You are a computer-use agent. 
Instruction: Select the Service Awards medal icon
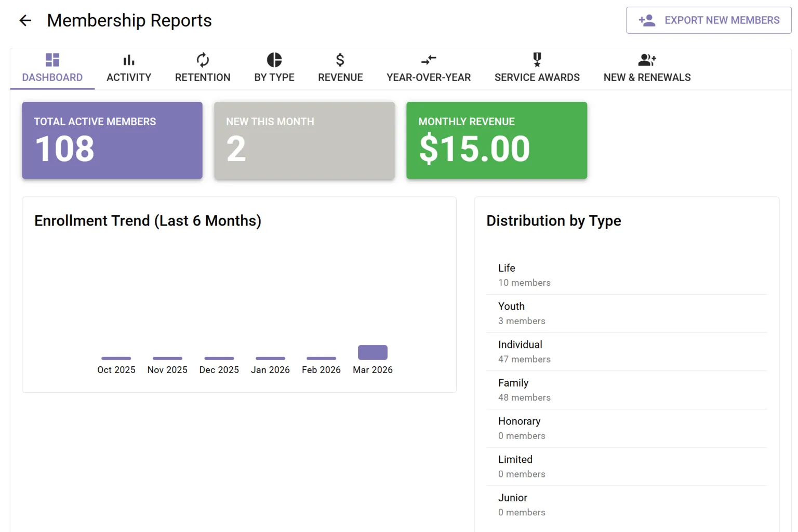[537, 59]
